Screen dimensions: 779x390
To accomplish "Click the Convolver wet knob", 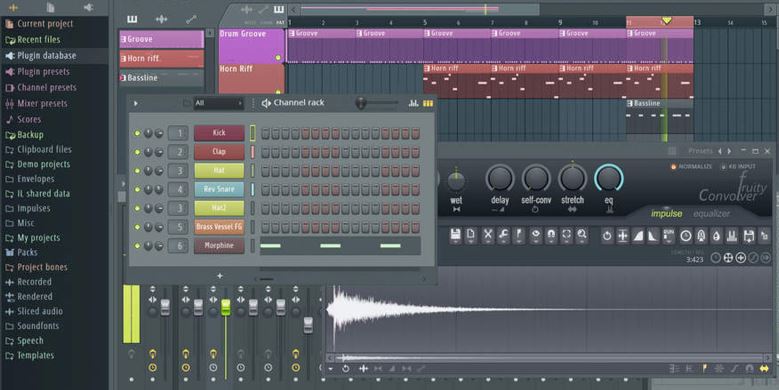I will 456,181.
